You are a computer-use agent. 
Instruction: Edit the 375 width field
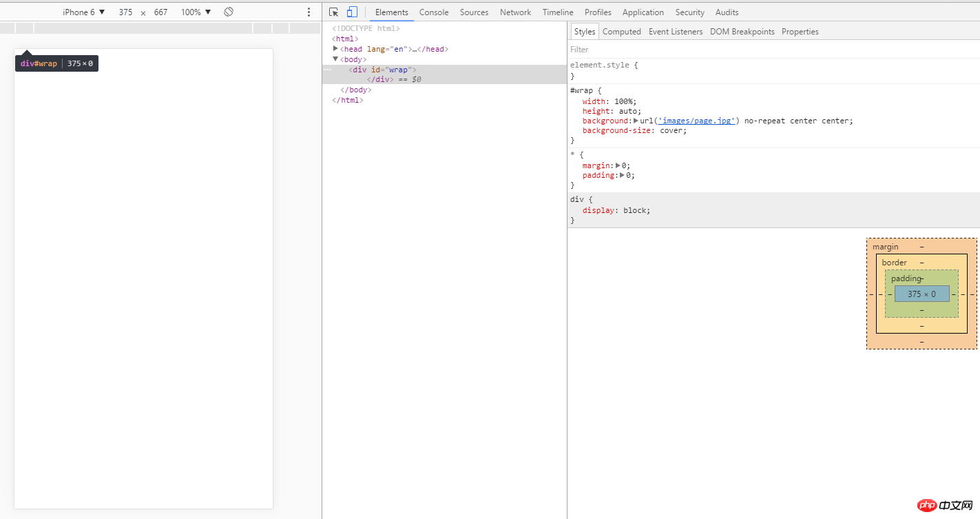[x=125, y=12]
